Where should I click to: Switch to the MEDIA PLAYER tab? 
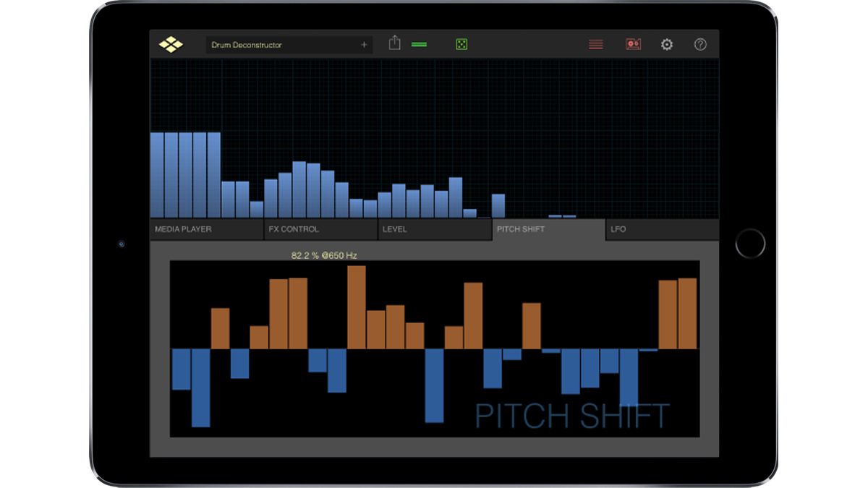(x=206, y=229)
